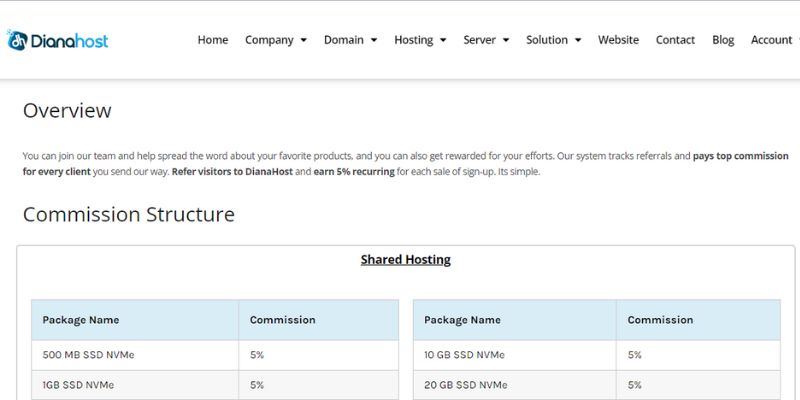Click the left table Package Name header

(135, 320)
